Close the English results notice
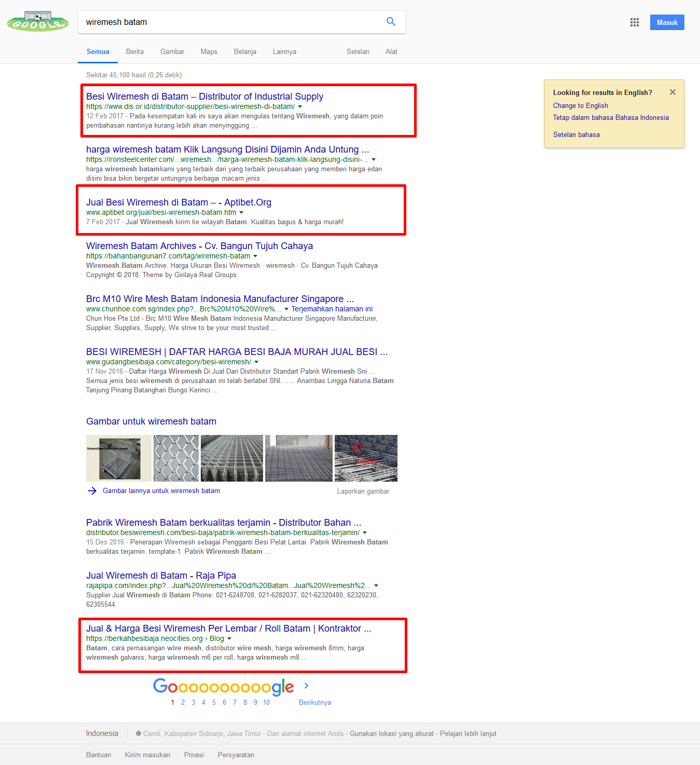This screenshot has width=700, height=765. [672, 92]
